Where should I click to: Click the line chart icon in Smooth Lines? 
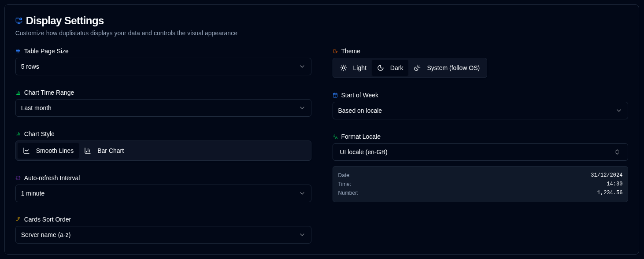pos(26,151)
